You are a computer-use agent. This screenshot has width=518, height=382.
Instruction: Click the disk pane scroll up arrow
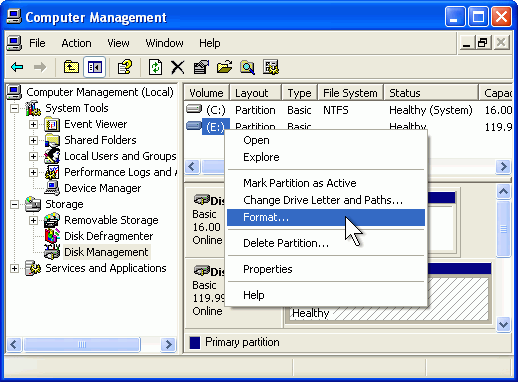(x=503, y=192)
